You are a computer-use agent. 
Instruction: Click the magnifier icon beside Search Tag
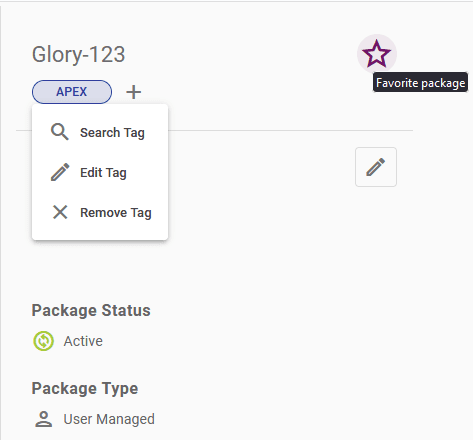click(60, 132)
